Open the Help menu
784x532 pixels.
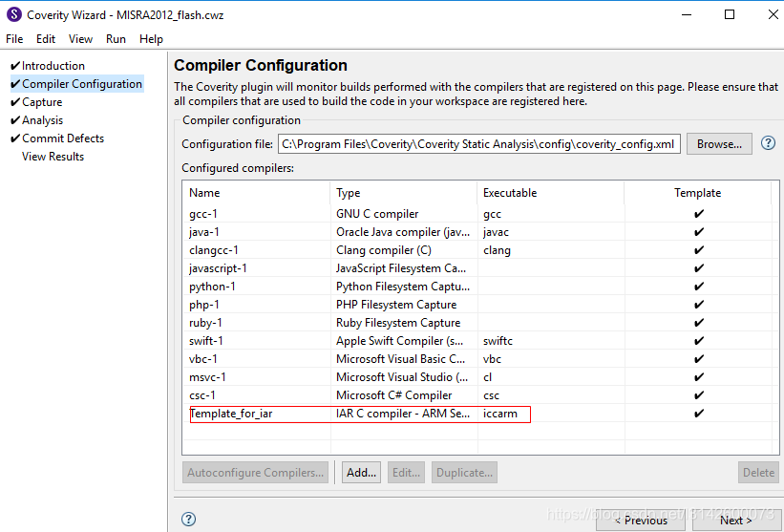coord(151,39)
